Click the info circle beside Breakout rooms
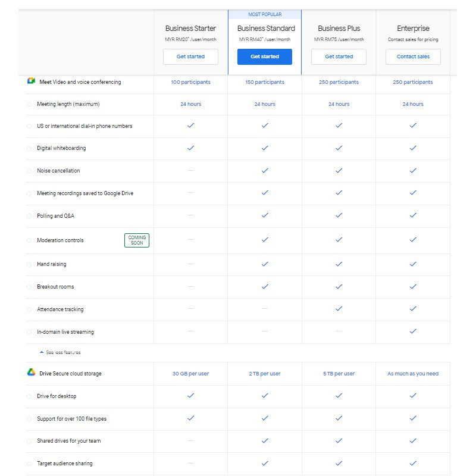This screenshot has width=476, height=476. pyautogui.click(x=29, y=287)
